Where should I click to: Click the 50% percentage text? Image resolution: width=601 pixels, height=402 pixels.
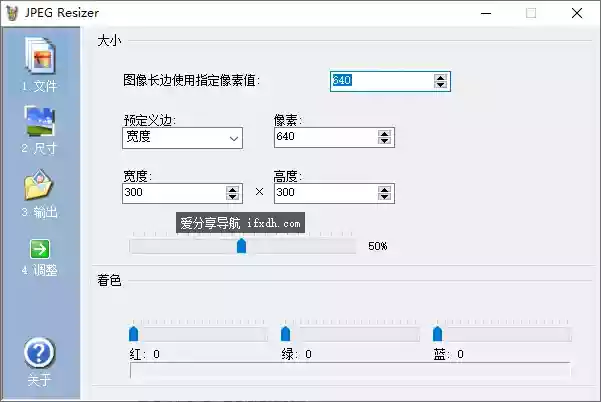pyautogui.click(x=378, y=246)
